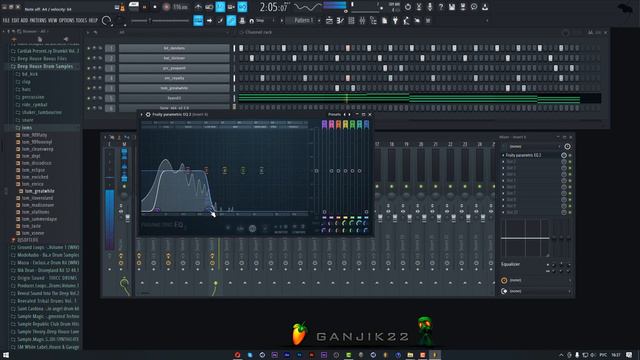This screenshot has width=640, height=360.
Task: Open the PATTERNS menu
Action: click(38, 20)
